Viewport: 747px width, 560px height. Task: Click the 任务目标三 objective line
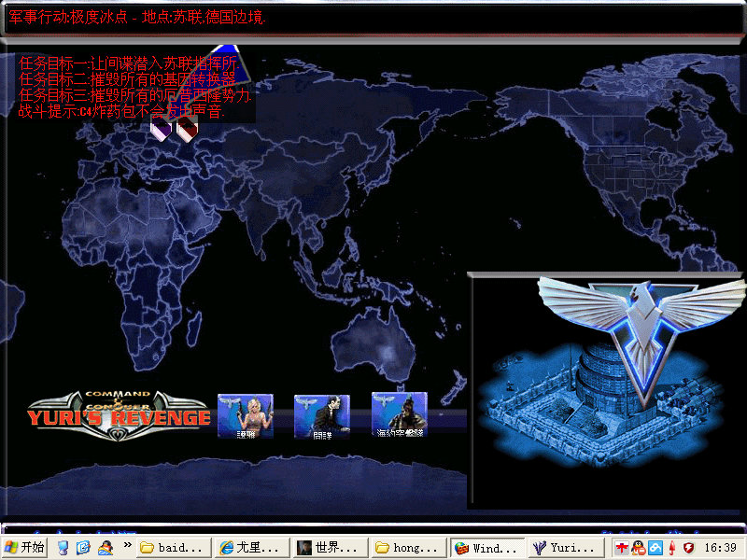(134, 95)
